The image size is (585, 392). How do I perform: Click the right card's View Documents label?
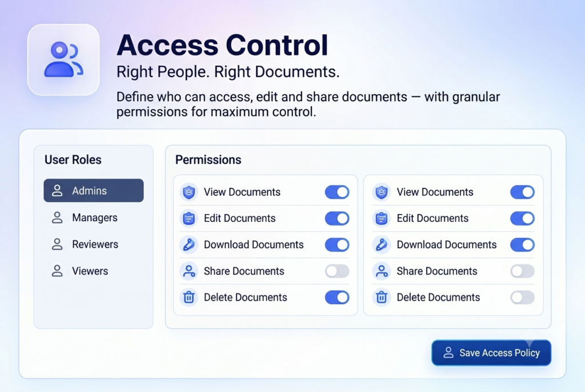435,192
